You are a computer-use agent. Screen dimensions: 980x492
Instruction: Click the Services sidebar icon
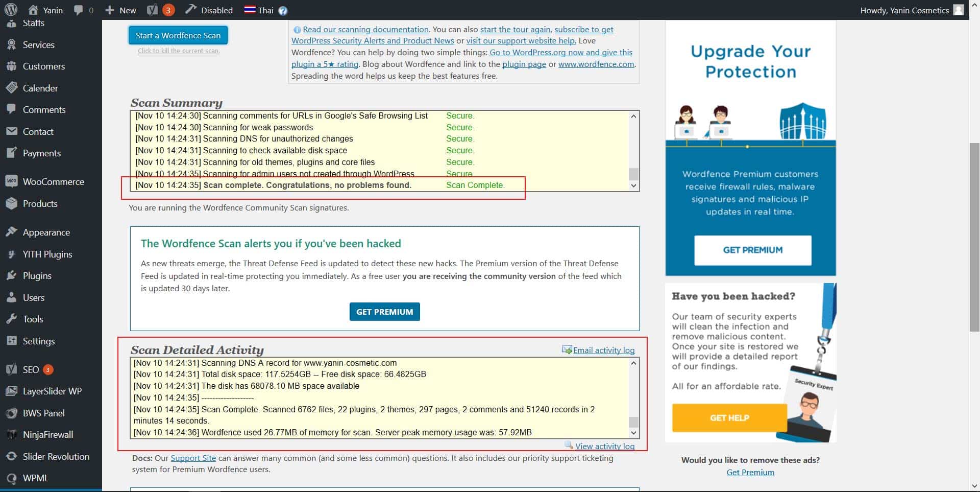(x=12, y=44)
